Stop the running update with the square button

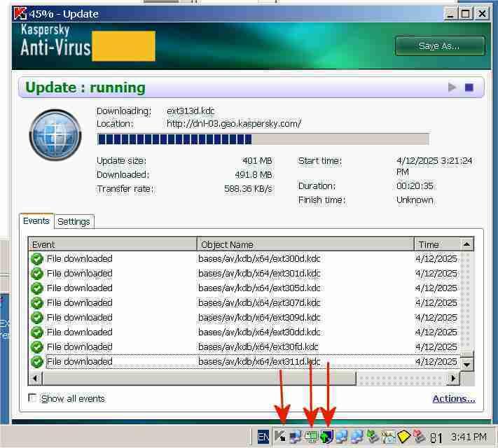point(469,87)
